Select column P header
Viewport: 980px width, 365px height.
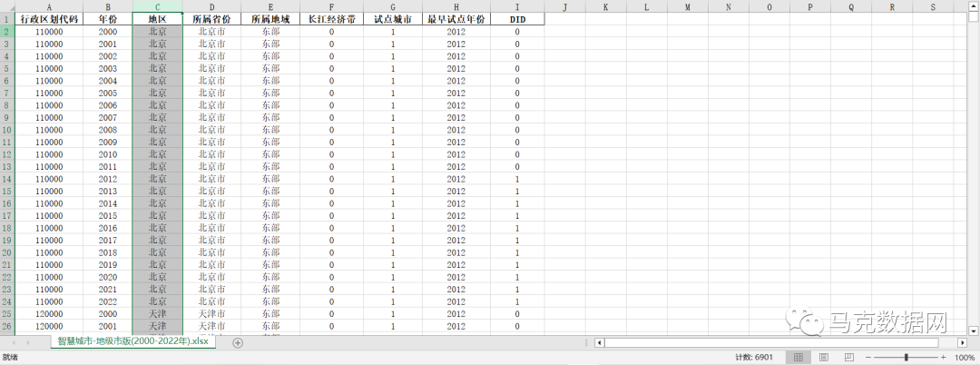(810, 7)
